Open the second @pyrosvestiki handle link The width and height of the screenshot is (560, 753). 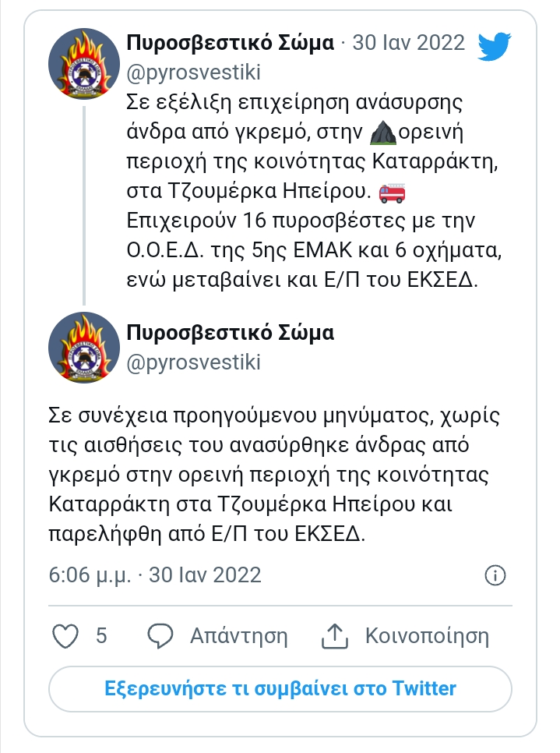click(x=193, y=362)
